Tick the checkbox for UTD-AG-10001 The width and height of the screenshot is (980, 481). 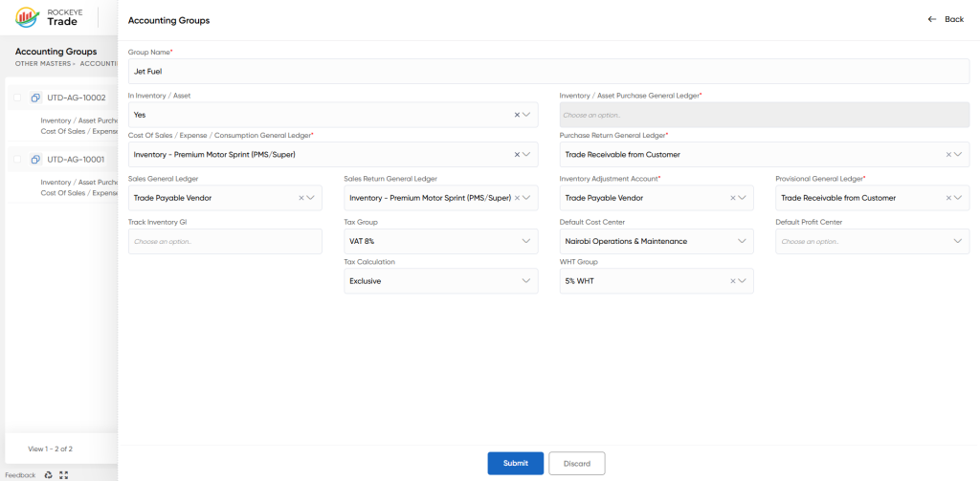tap(17, 160)
